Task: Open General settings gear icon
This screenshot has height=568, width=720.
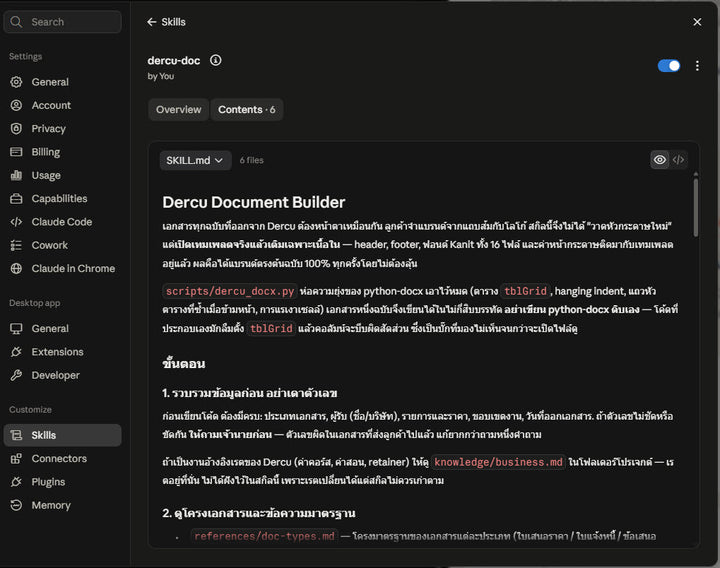Action: tap(16, 82)
